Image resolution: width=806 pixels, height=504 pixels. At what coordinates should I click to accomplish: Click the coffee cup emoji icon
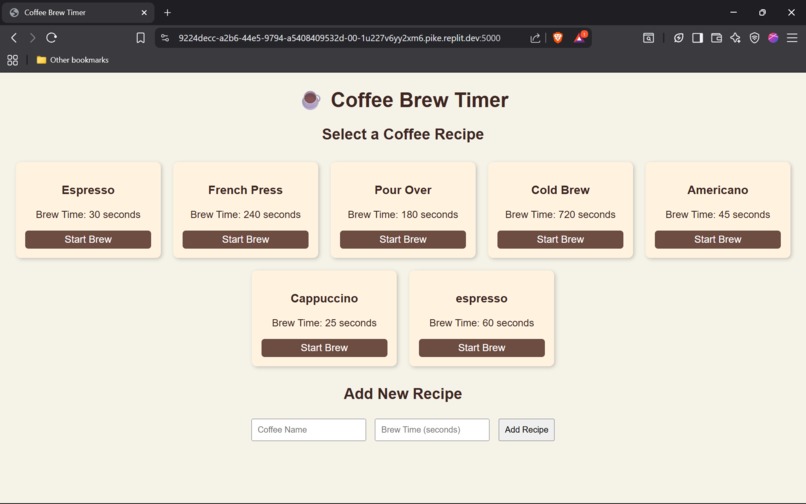click(311, 100)
